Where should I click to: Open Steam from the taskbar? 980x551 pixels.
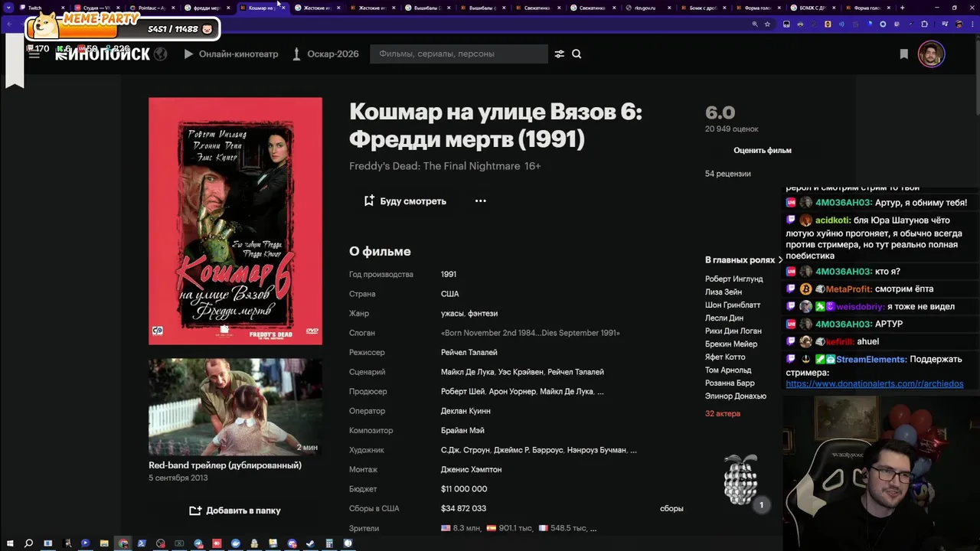pos(310,543)
